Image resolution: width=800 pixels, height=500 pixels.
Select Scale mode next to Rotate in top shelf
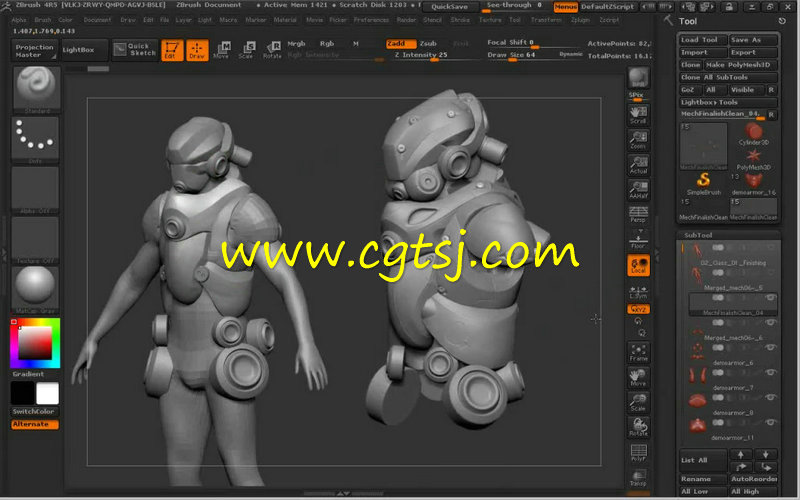point(246,50)
